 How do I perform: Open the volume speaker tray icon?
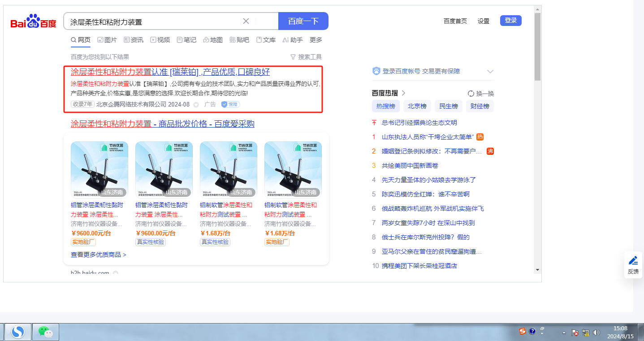(x=596, y=332)
